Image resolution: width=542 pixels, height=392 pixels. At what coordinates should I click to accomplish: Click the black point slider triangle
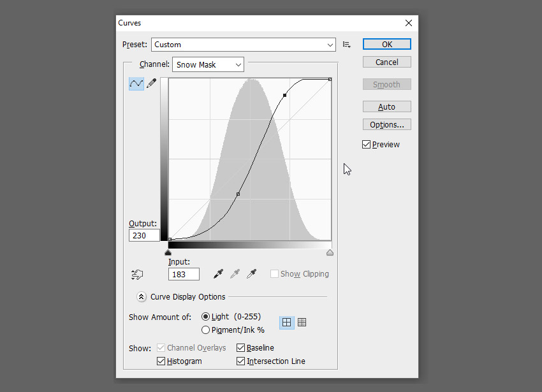pyautogui.click(x=168, y=252)
